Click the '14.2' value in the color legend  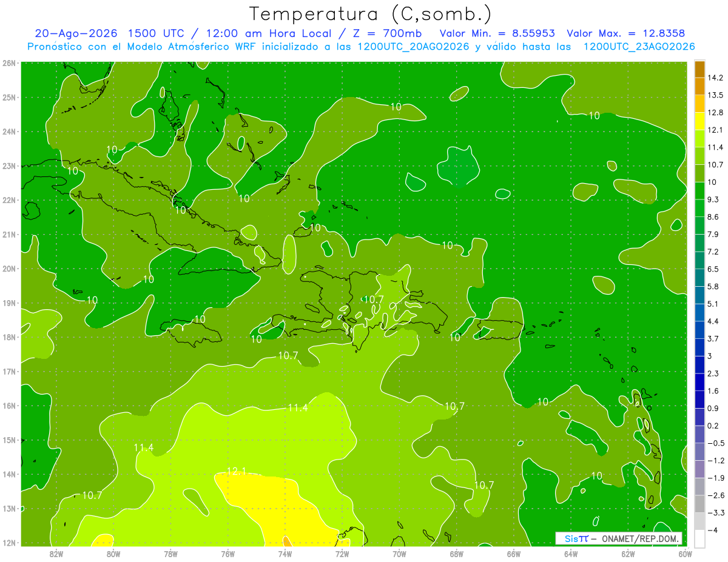click(715, 78)
